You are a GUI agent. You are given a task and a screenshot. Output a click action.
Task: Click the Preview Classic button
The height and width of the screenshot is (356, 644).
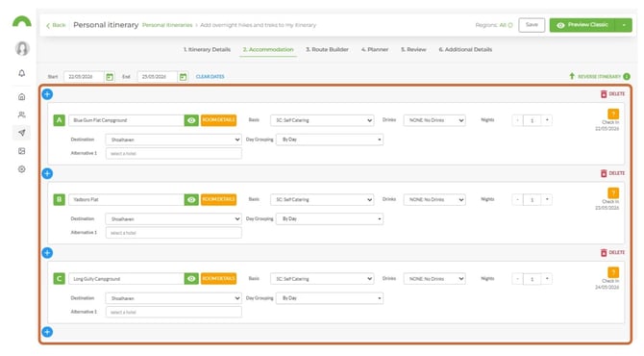coord(582,25)
